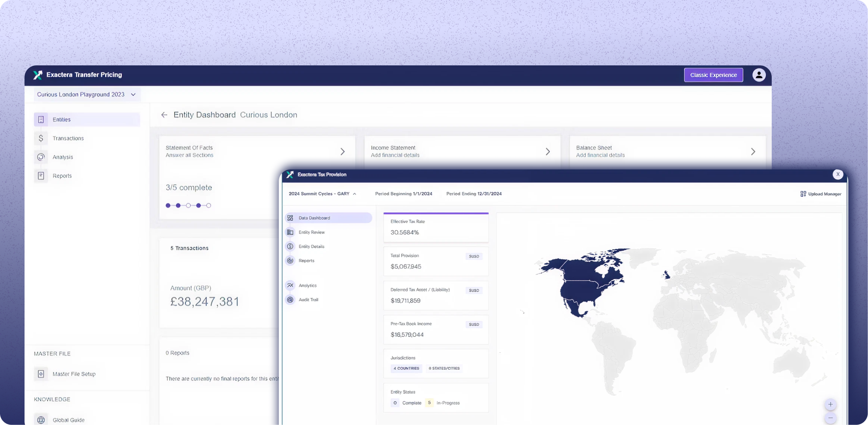Viewport: 868px width, 425px height.
Task: Click the Analysis icon in left sidebar
Action: 41,157
